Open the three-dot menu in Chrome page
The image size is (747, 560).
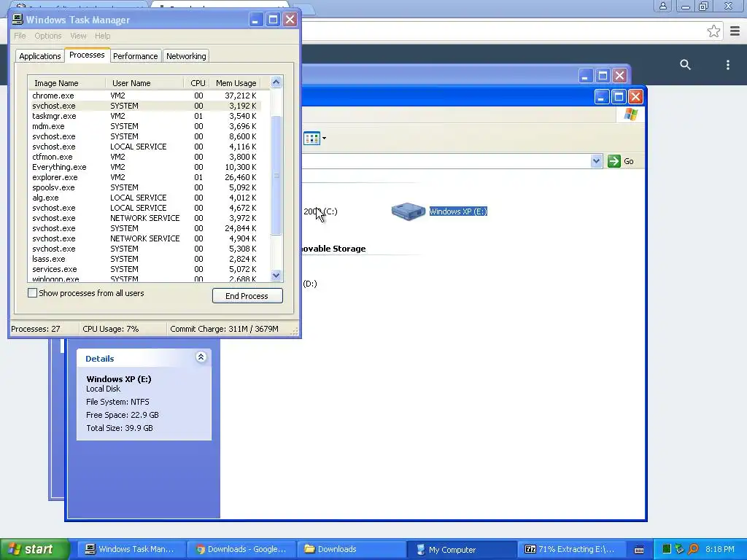point(727,64)
